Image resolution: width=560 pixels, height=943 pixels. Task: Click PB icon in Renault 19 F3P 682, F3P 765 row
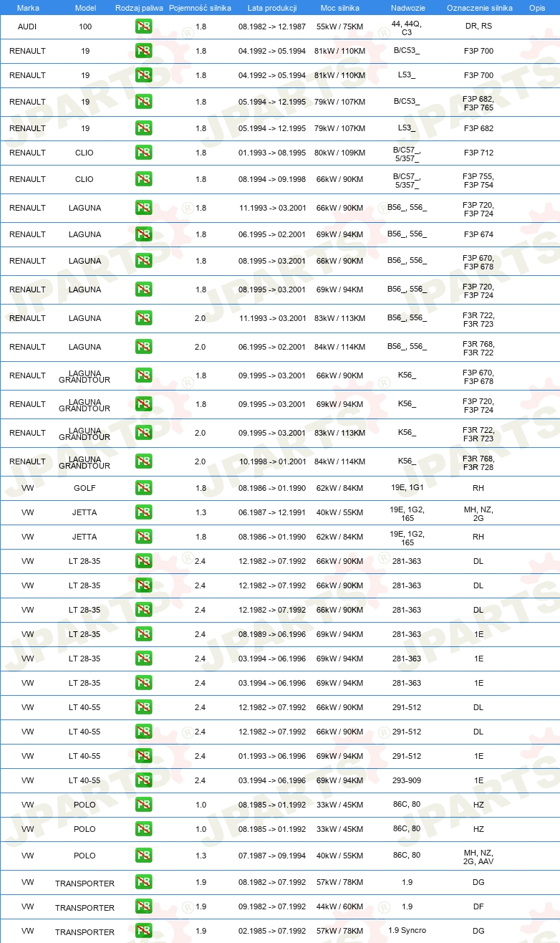(143, 102)
